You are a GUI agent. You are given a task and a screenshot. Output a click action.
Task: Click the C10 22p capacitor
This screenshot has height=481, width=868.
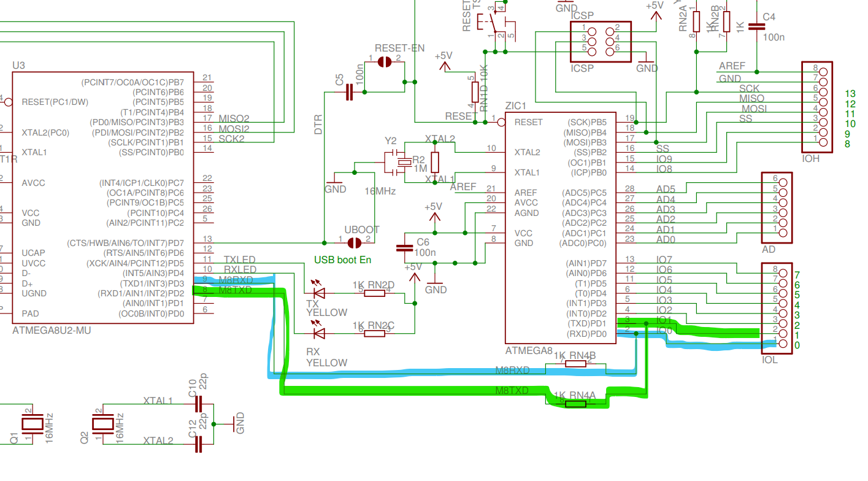pos(199,405)
